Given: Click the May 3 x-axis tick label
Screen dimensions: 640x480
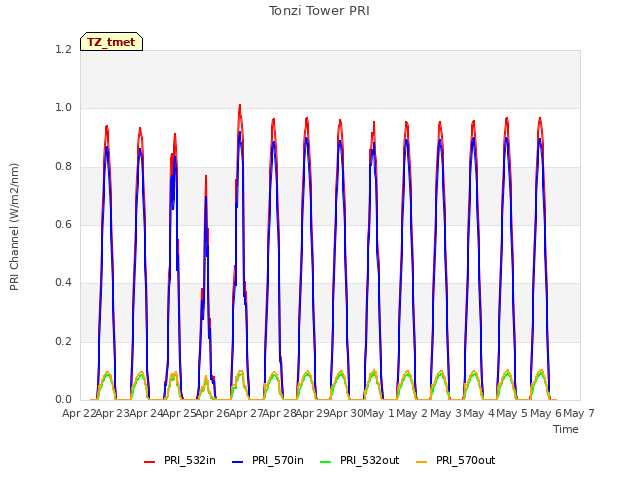Looking at the screenshot, I should pos(446,413).
